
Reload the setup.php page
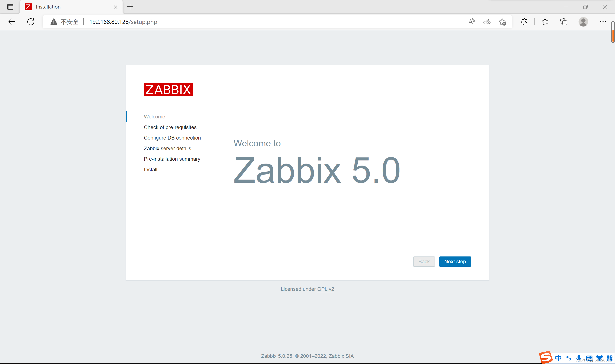(31, 22)
